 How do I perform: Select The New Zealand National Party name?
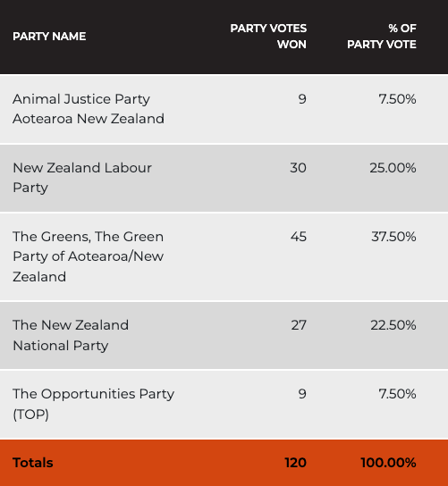[71, 335]
